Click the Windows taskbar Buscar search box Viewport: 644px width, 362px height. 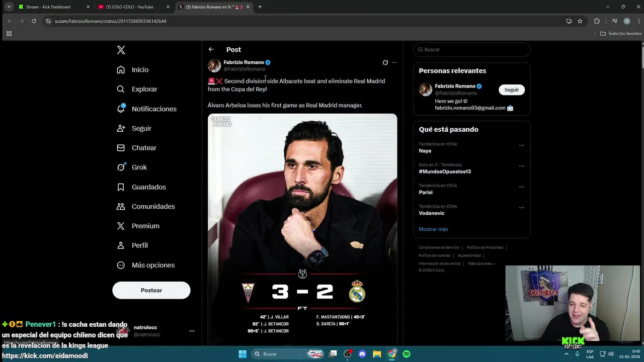(287, 354)
